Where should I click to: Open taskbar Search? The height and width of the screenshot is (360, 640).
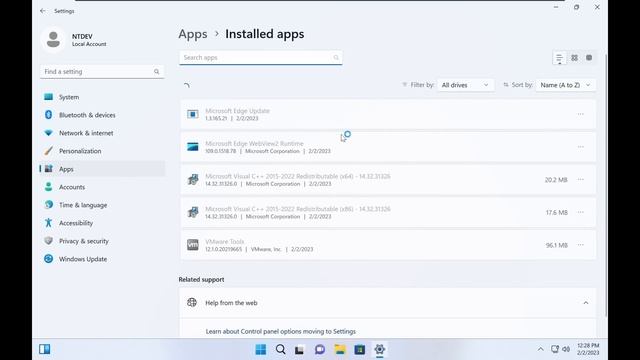tap(280, 349)
